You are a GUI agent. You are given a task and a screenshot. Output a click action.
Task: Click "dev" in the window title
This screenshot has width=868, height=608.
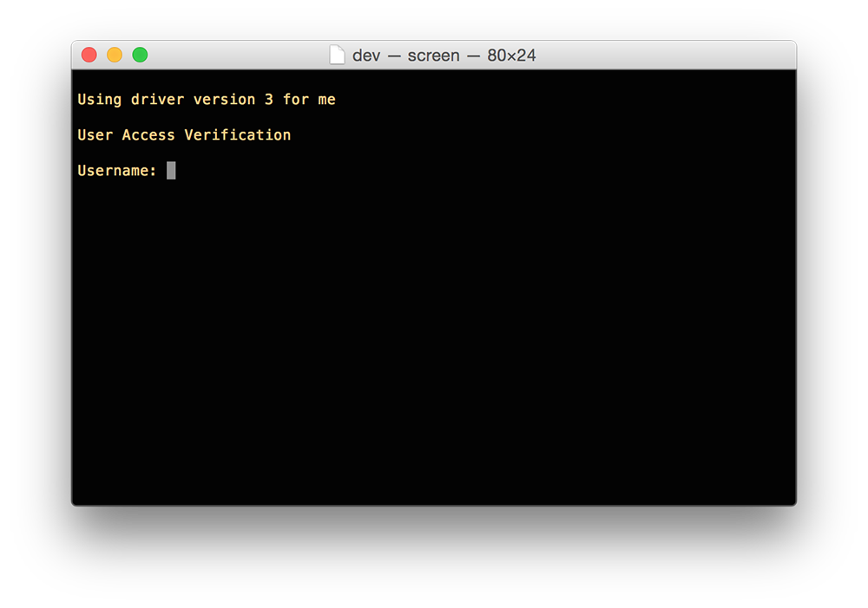click(366, 56)
